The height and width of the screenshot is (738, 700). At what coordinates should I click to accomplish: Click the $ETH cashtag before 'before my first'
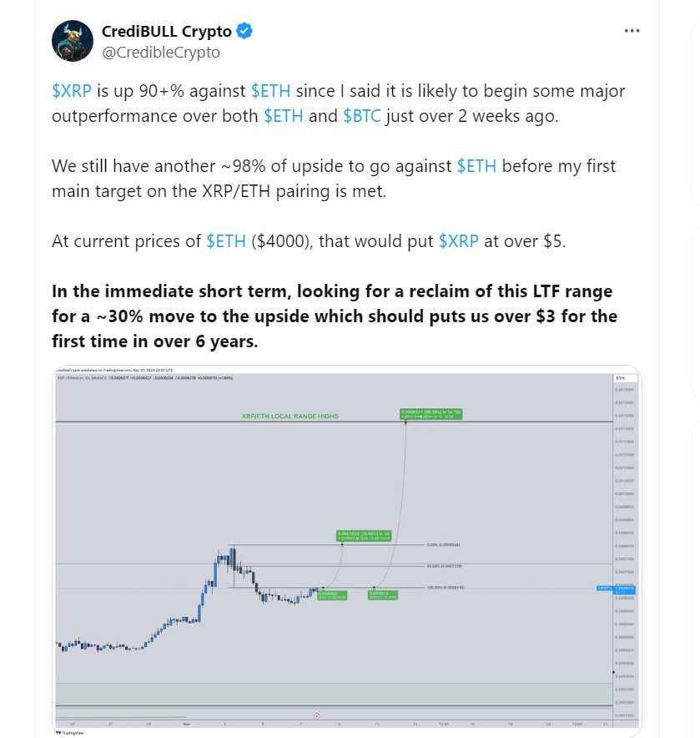pyautogui.click(x=476, y=166)
